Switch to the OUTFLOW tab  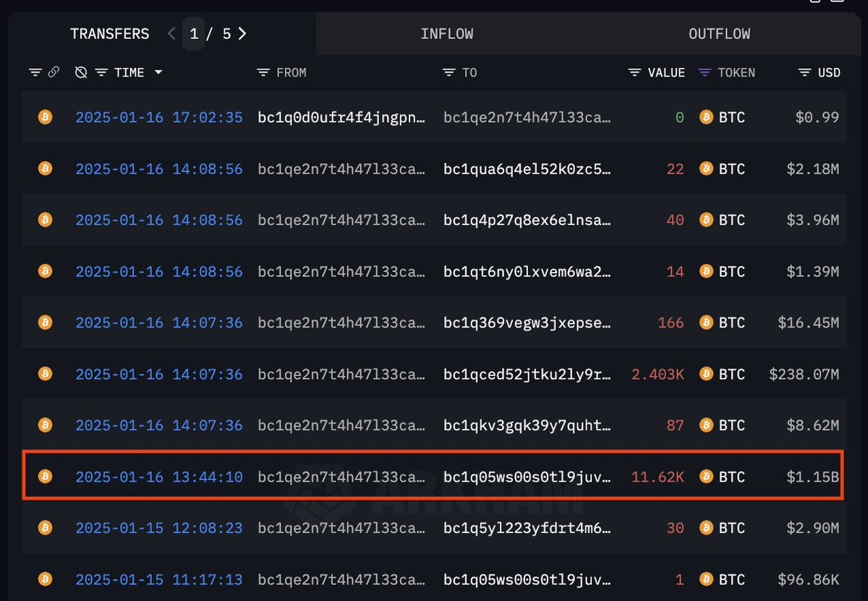(719, 34)
